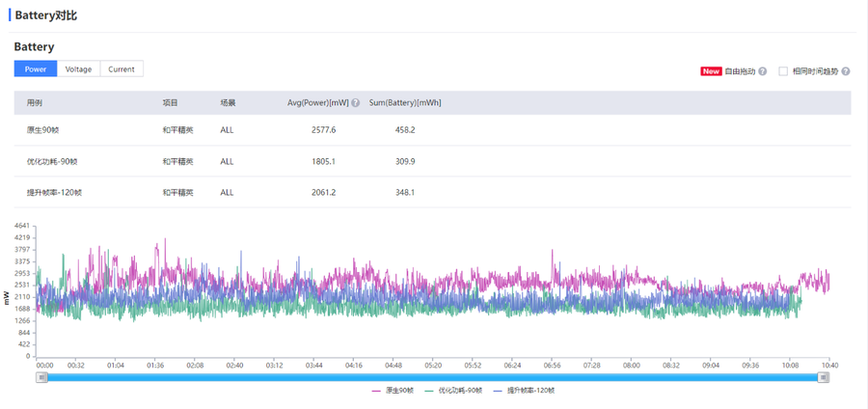Viewport: 868px width, 409px height.
Task: Click the blue time range bar
Action: 432,378
